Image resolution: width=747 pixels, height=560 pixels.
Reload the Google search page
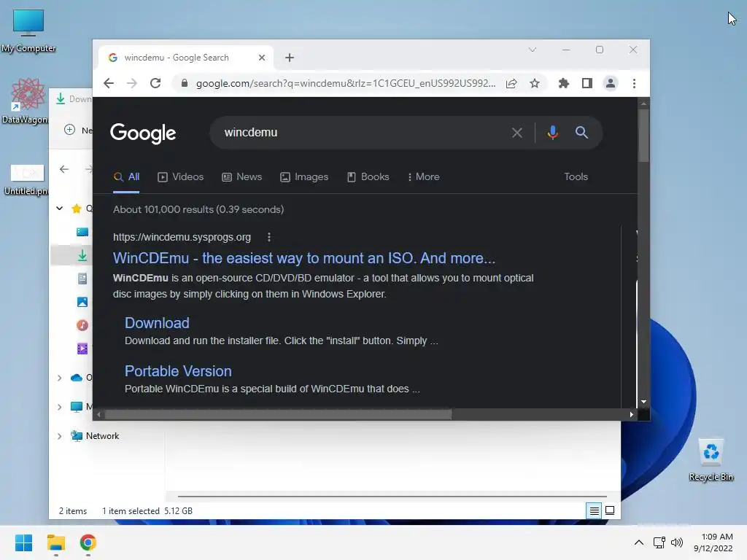point(155,83)
